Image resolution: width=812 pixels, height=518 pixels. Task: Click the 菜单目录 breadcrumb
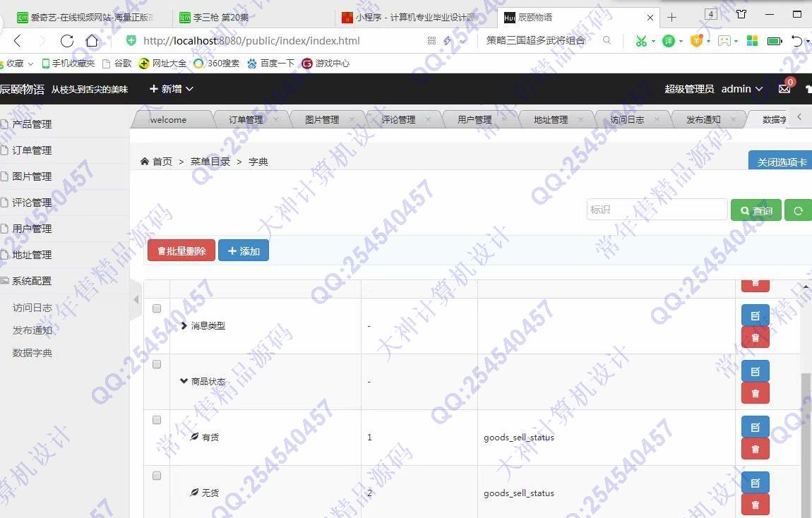(x=210, y=162)
